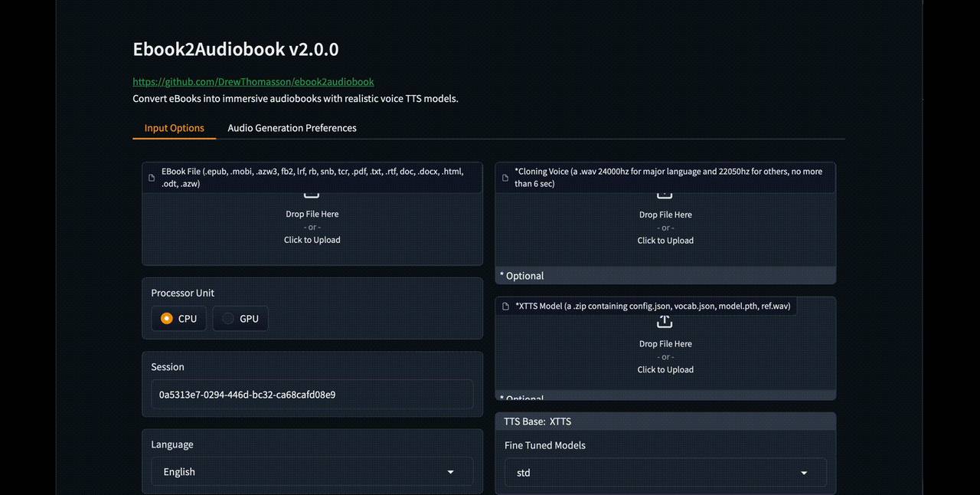Click upload arrow icon in XTTS Model zone

tap(665, 322)
